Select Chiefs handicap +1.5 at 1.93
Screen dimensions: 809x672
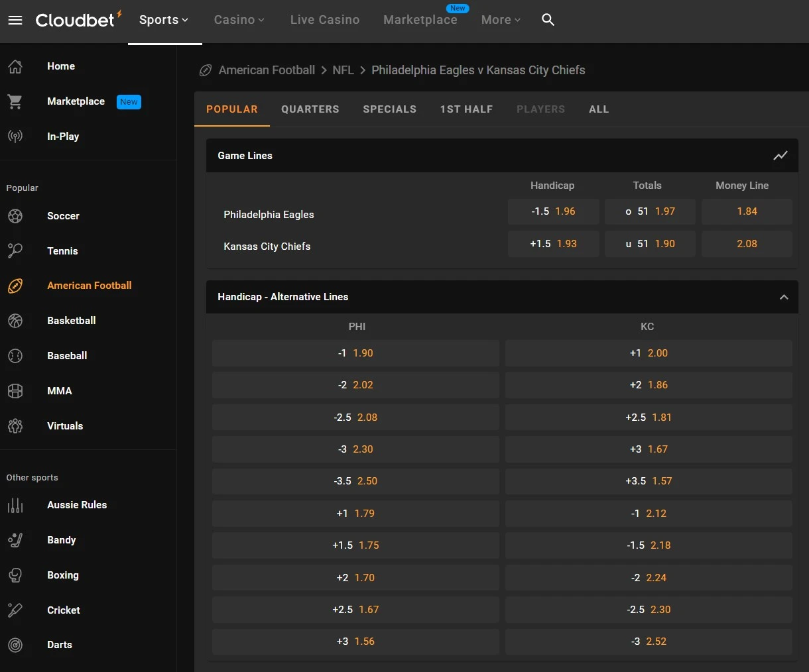[x=554, y=244]
